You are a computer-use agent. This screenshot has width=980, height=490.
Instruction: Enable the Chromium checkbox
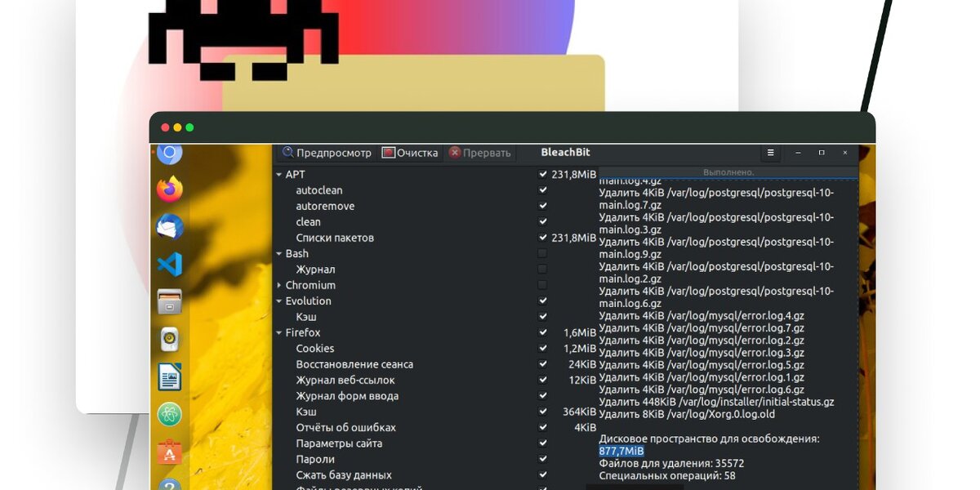tap(543, 285)
